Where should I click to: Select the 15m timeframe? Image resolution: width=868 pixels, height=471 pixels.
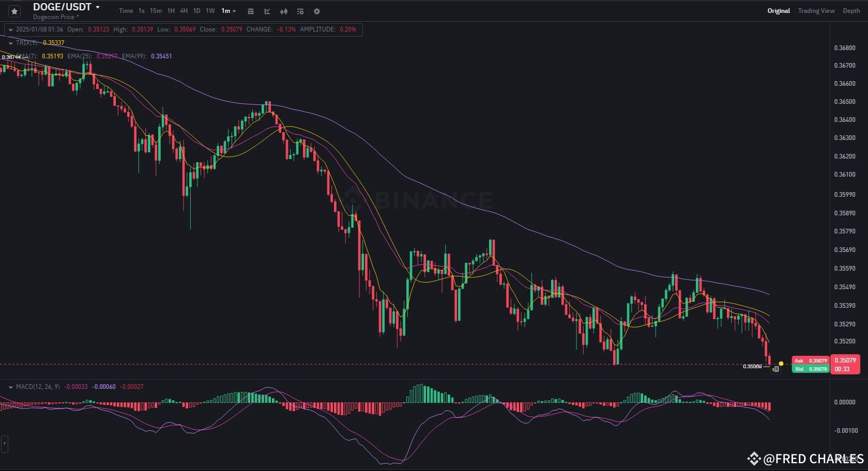click(x=156, y=11)
